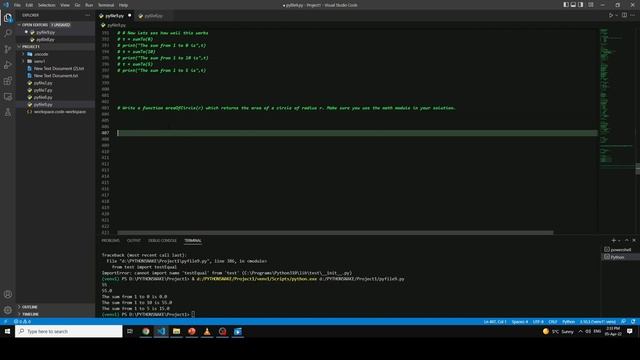This screenshot has height=360, width=640.
Task: Switch to the Output panel tab
Action: [133, 240]
